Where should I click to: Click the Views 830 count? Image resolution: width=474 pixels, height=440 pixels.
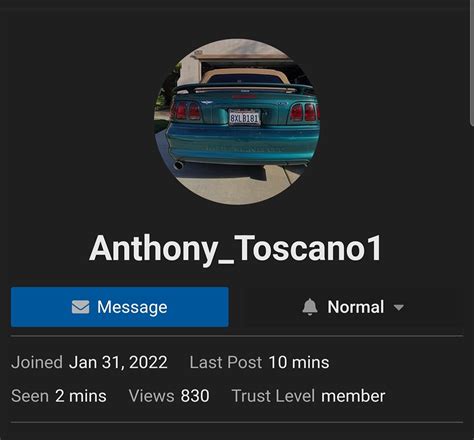[x=195, y=396]
